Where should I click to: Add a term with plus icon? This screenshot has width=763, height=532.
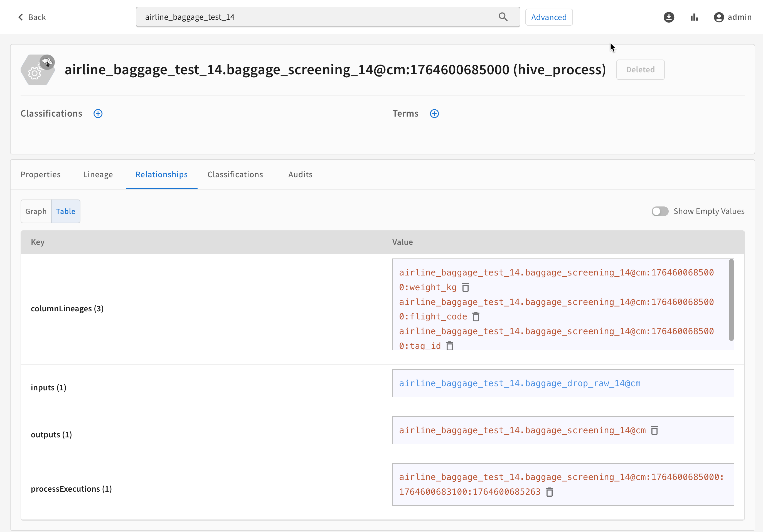[x=434, y=114]
